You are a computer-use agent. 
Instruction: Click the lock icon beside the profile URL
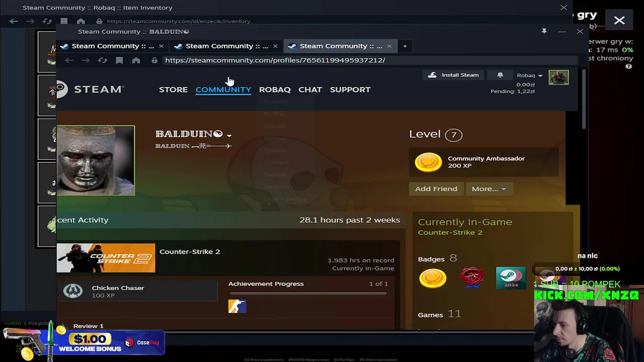point(154,60)
